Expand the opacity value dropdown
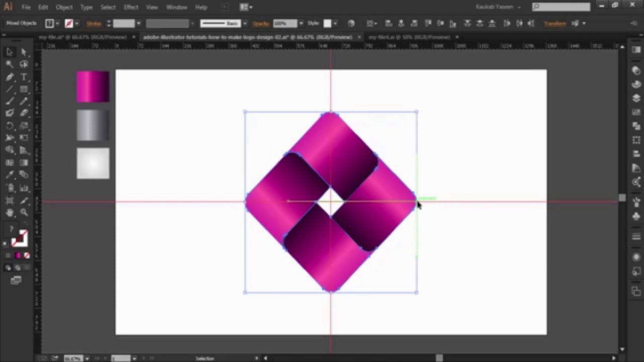The image size is (644, 362). [x=301, y=23]
